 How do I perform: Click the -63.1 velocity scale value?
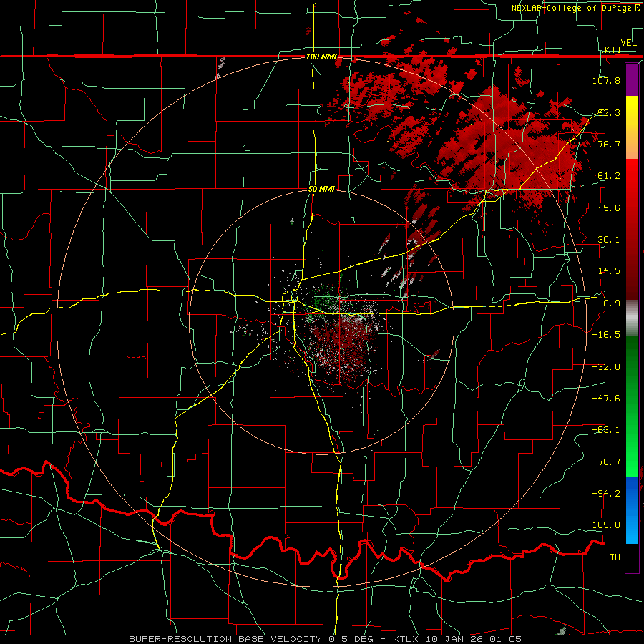[x=606, y=430]
